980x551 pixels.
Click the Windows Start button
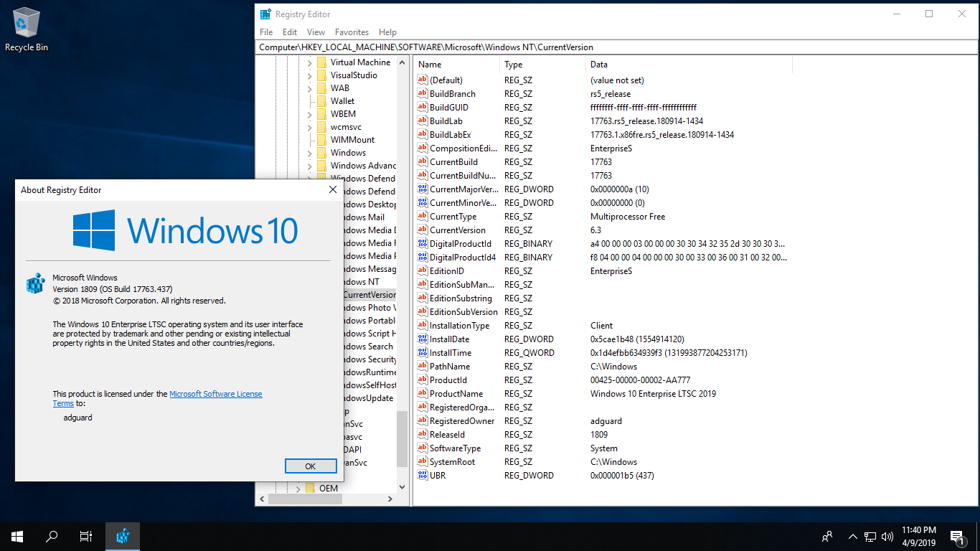pyautogui.click(x=17, y=536)
